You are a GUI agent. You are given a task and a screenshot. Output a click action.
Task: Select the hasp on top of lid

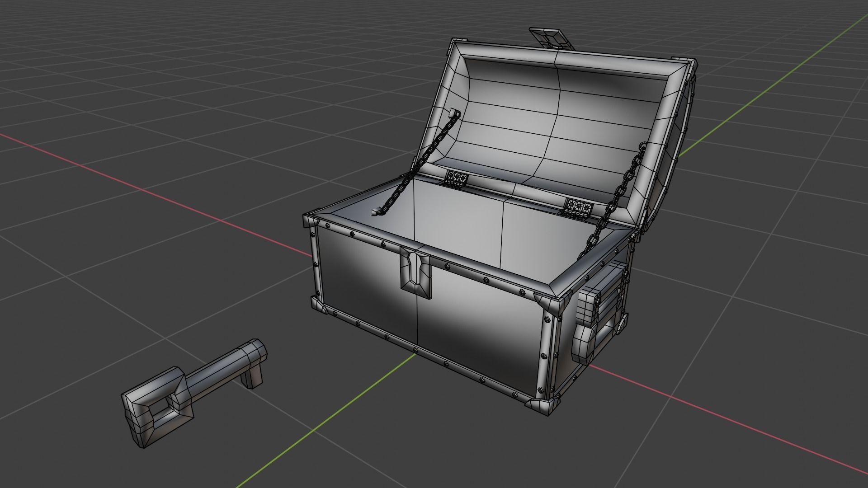coord(551,38)
